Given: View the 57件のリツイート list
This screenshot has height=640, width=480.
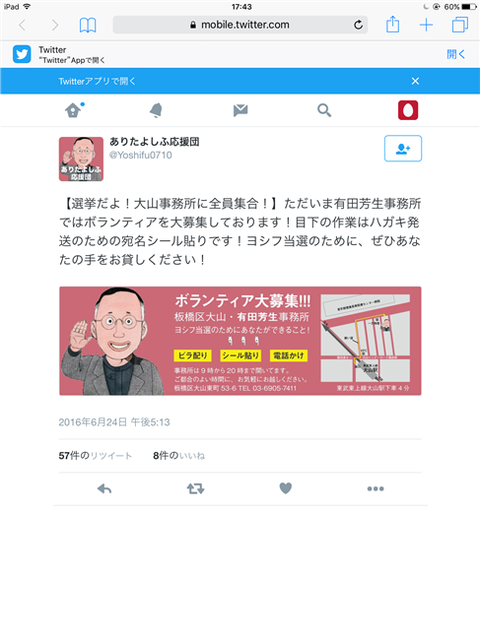Looking at the screenshot, I should [95, 456].
